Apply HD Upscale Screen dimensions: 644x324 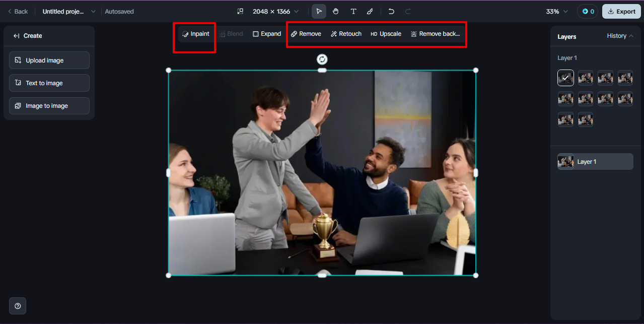386,34
